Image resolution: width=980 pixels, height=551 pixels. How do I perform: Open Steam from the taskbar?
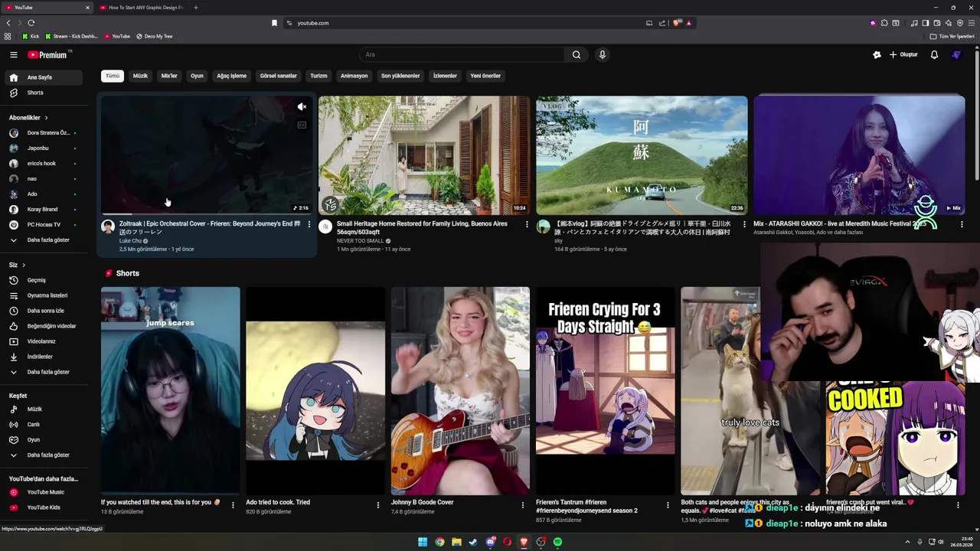(x=473, y=542)
